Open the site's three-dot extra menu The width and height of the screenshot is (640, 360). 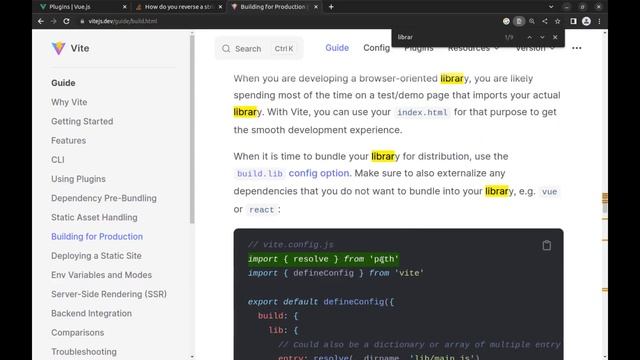pos(577,48)
